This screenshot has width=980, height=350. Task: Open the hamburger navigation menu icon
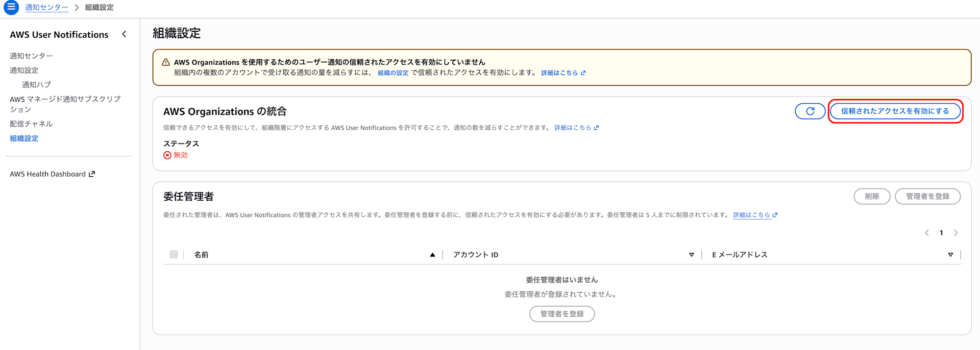coord(11,7)
